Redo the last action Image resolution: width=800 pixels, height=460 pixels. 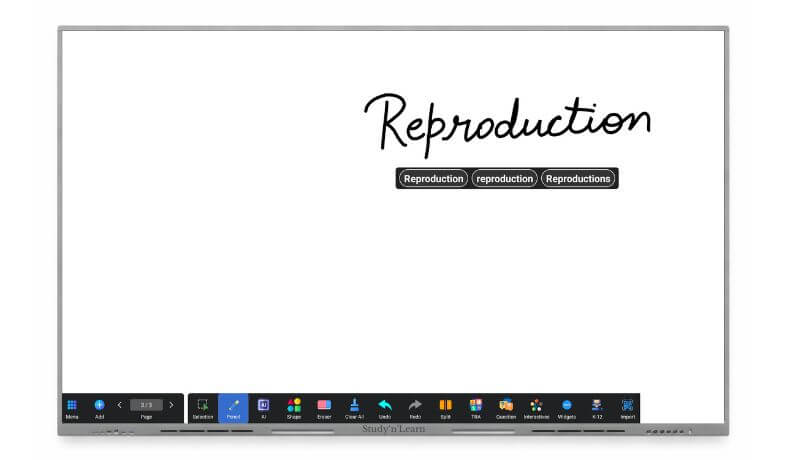415,405
